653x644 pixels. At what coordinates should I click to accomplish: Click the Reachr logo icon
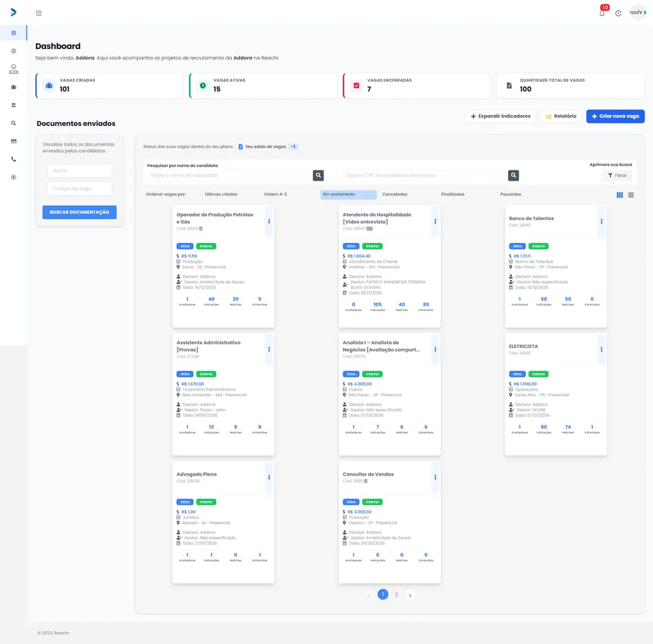click(13, 12)
